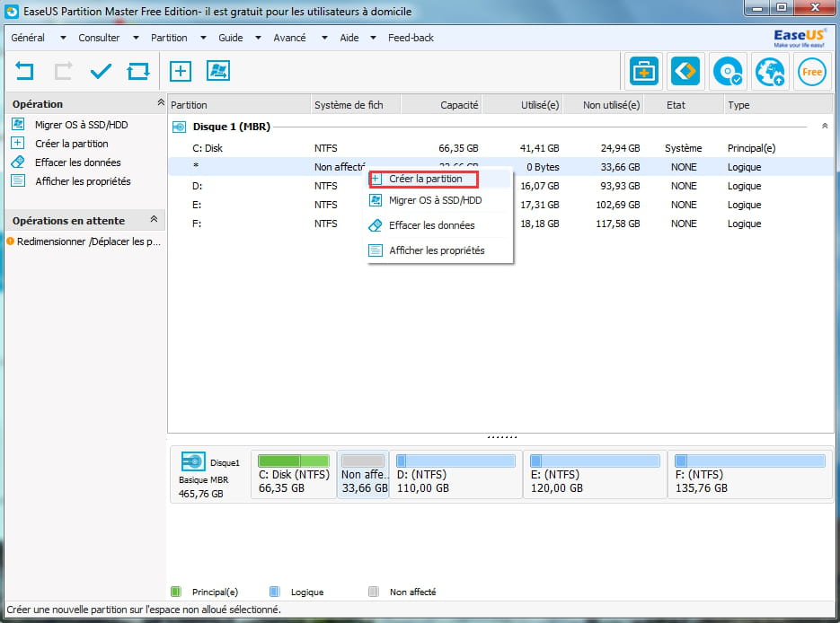Click the Migrer OS icon in context menu

[376, 200]
